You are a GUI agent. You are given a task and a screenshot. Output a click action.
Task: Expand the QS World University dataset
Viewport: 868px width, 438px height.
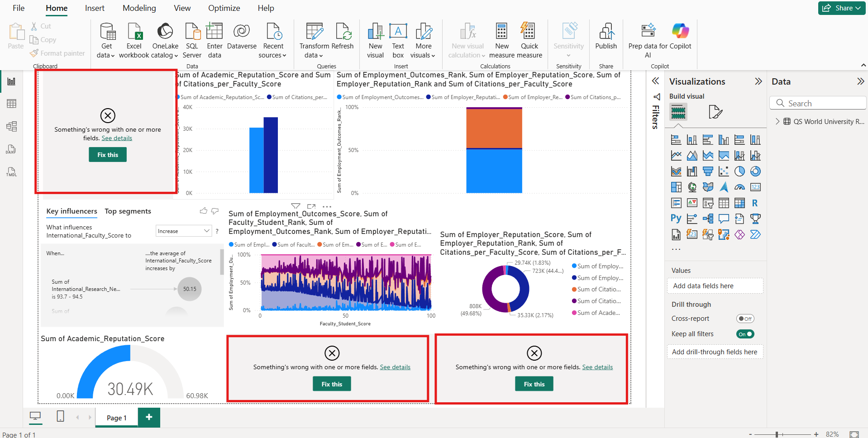tap(777, 121)
